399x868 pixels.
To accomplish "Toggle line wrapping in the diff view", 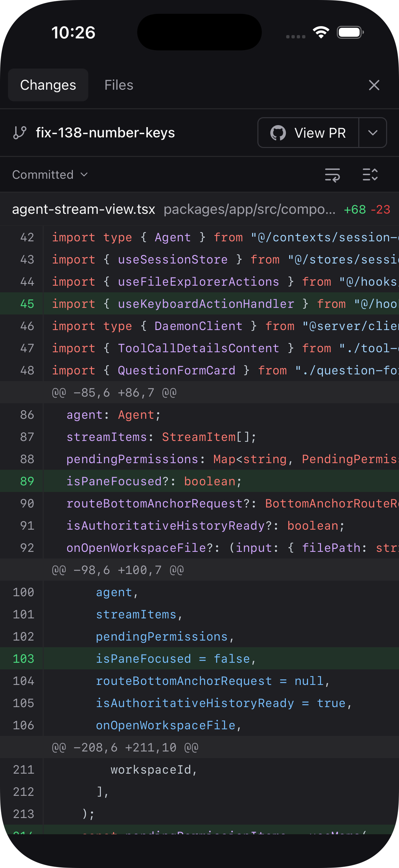I will [x=332, y=175].
